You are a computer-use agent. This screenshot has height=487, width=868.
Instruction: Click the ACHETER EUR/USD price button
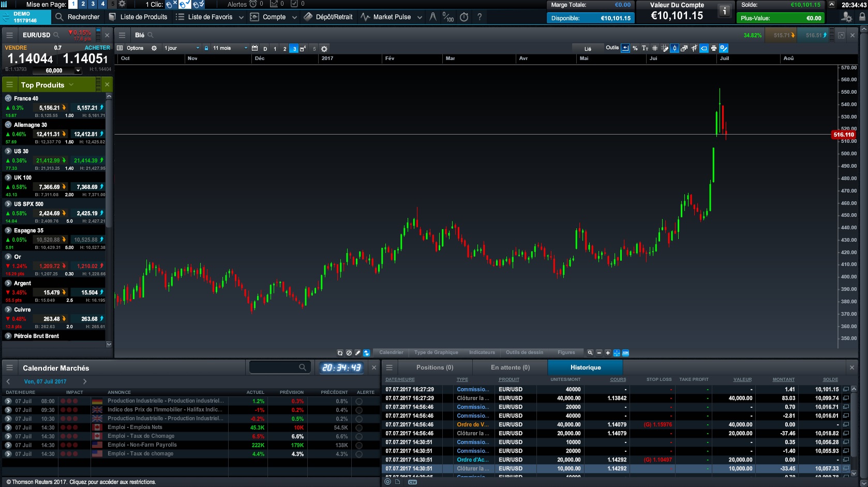[x=86, y=58]
